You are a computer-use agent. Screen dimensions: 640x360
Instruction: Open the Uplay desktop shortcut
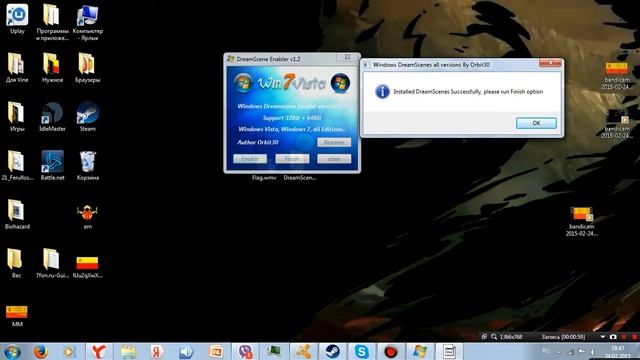[17, 19]
